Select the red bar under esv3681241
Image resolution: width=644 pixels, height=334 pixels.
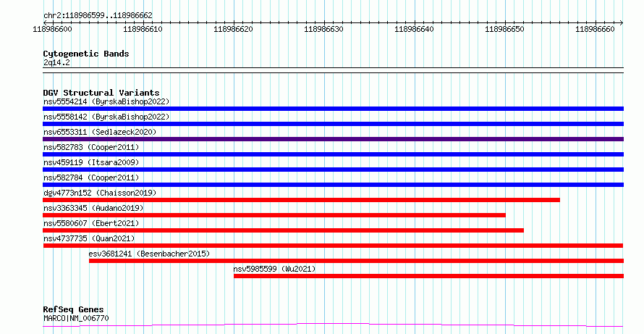click(x=357, y=261)
